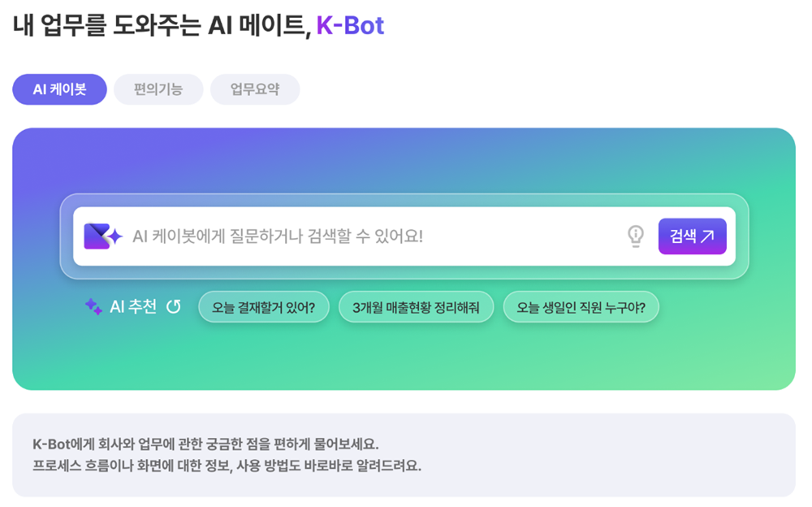
Task: Choose the '오늘 결재할거 있어?' suggestion
Action: point(264,307)
